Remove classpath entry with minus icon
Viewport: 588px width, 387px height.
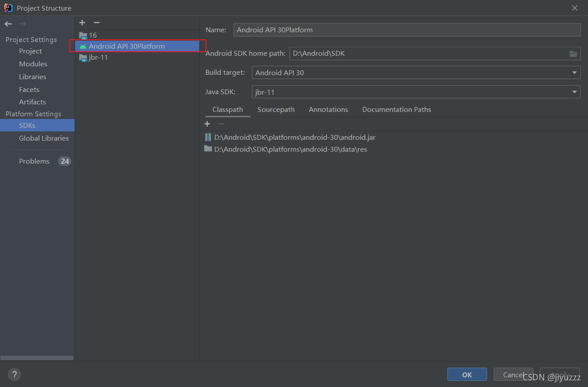[x=221, y=124]
